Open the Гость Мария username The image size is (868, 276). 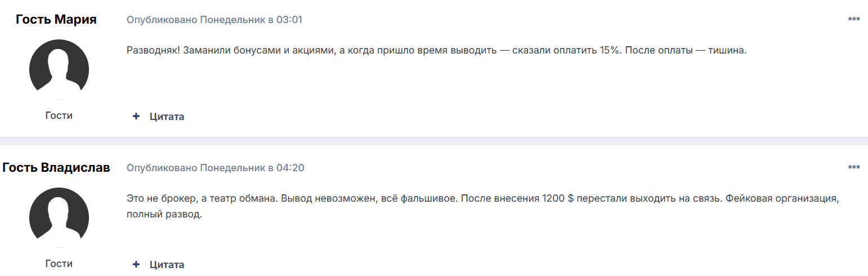56,20
